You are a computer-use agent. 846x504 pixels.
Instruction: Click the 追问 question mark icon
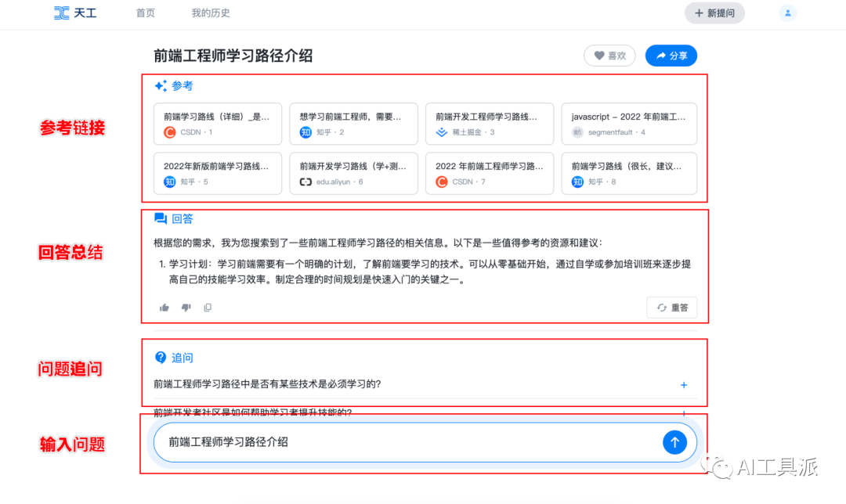point(161,358)
